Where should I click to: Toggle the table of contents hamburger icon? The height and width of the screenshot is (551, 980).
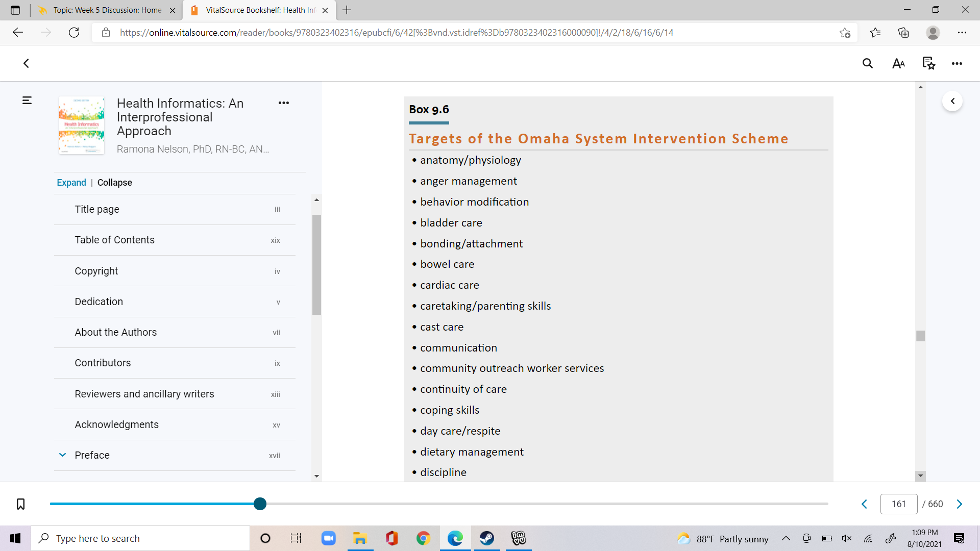pos(27,101)
